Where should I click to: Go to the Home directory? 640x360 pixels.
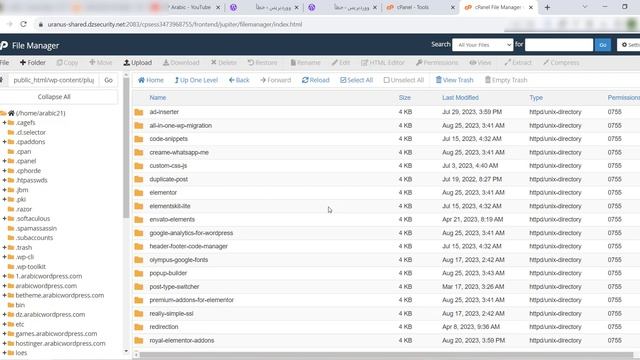click(151, 80)
